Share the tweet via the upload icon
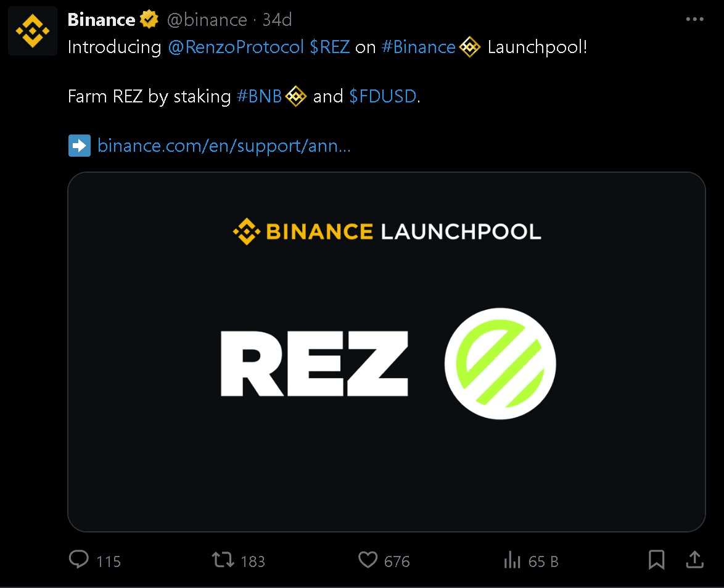This screenshot has height=588, width=724. [x=694, y=560]
